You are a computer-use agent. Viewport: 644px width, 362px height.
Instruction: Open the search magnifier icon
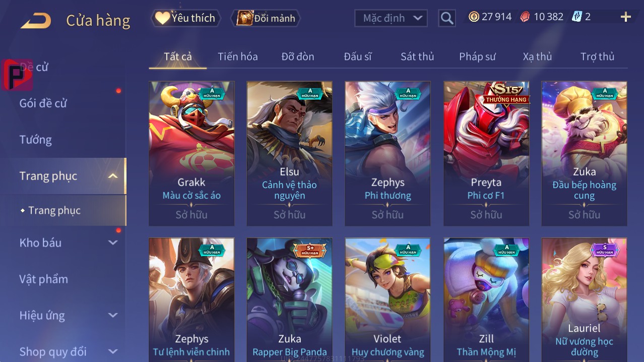447,19
